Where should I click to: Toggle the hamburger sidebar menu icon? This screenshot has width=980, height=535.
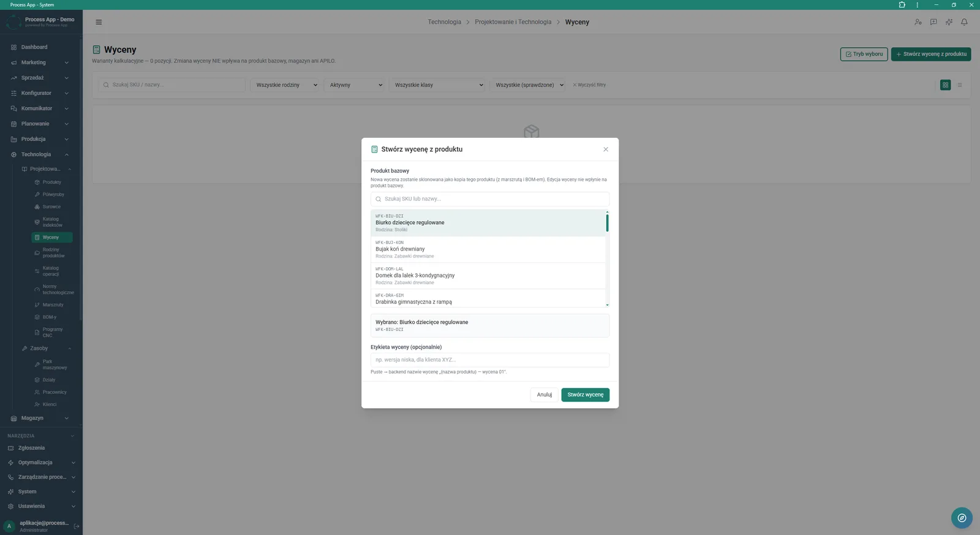coord(99,22)
